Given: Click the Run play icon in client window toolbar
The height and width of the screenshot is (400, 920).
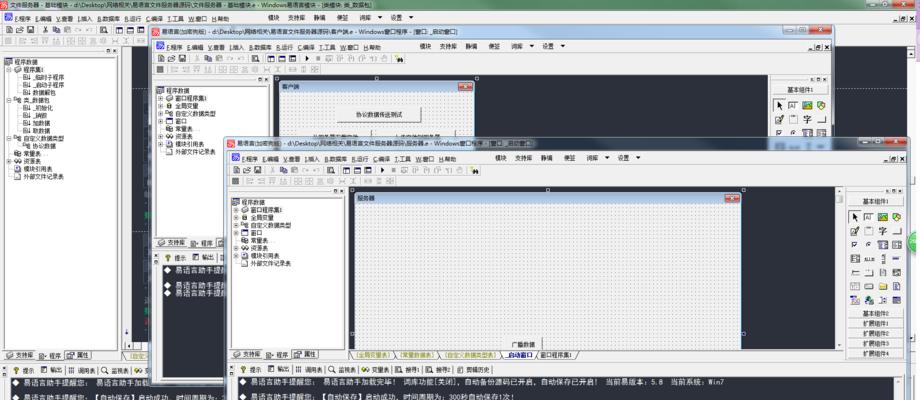Looking at the screenshot, I should tap(307, 59).
